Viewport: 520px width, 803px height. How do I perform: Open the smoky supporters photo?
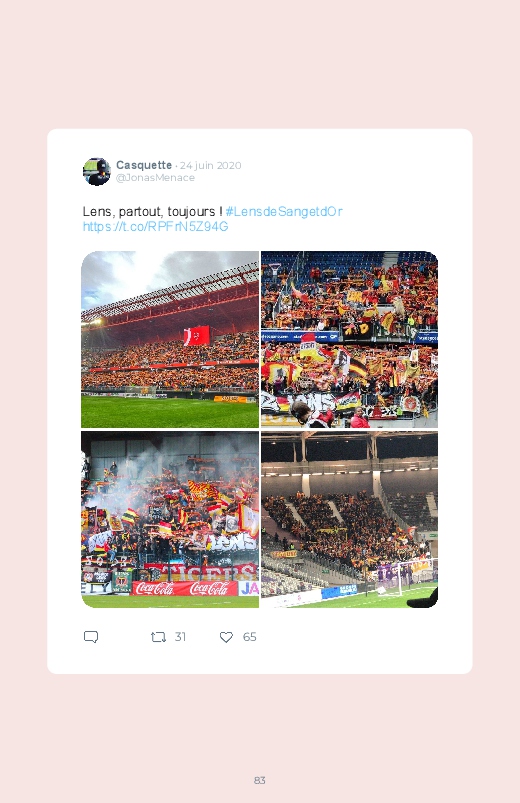point(170,519)
